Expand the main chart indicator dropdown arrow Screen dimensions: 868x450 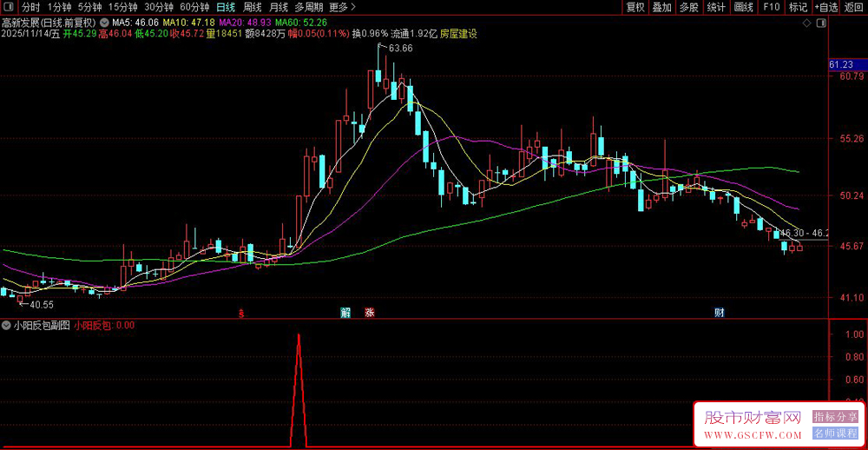click(x=105, y=22)
